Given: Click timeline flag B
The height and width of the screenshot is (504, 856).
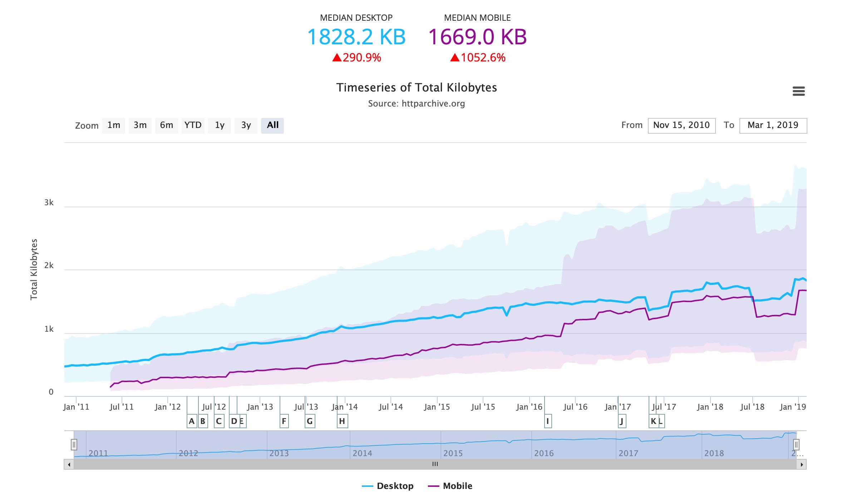Looking at the screenshot, I should pyautogui.click(x=203, y=421).
